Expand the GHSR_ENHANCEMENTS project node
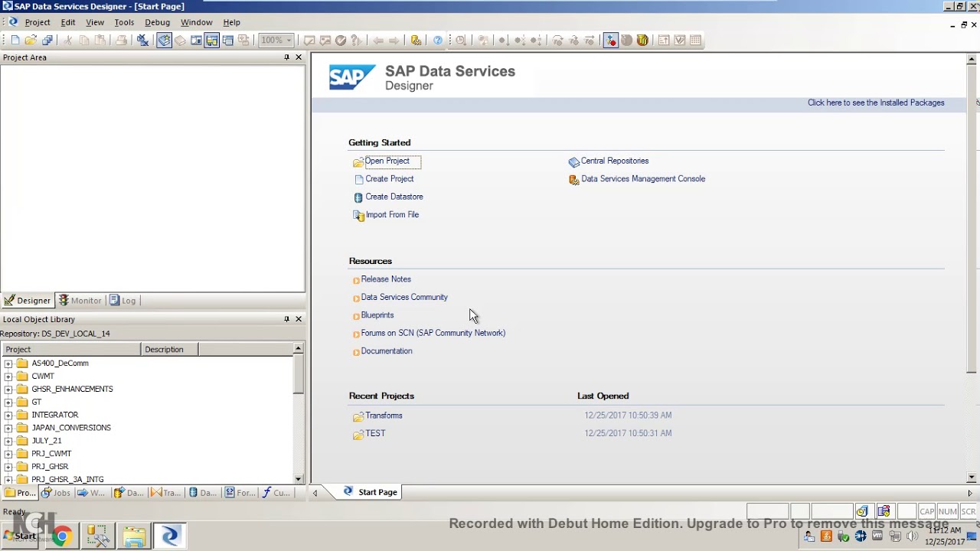 coord(8,390)
